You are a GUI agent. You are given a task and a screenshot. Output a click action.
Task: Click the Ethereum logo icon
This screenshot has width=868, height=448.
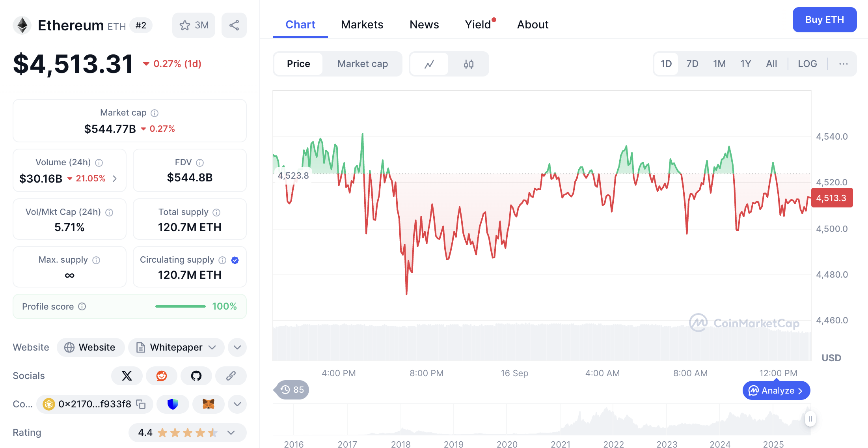[x=22, y=26]
